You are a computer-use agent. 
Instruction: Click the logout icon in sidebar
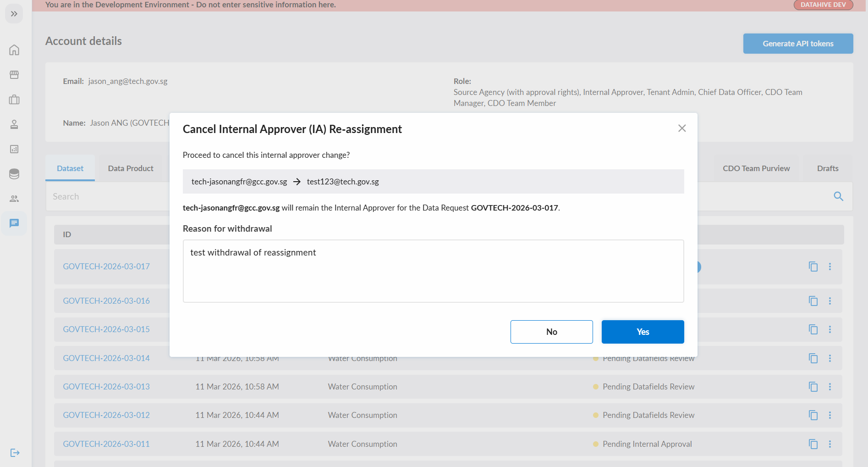tap(15, 453)
